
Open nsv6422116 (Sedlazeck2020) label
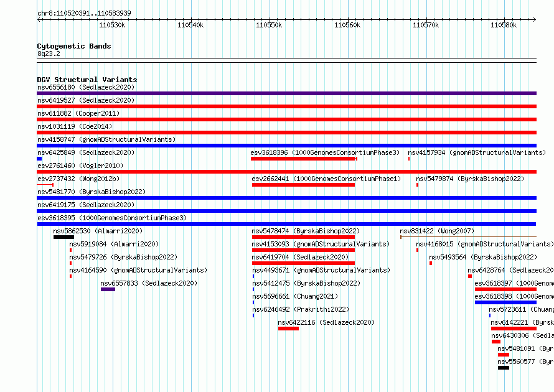[x=326, y=322]
